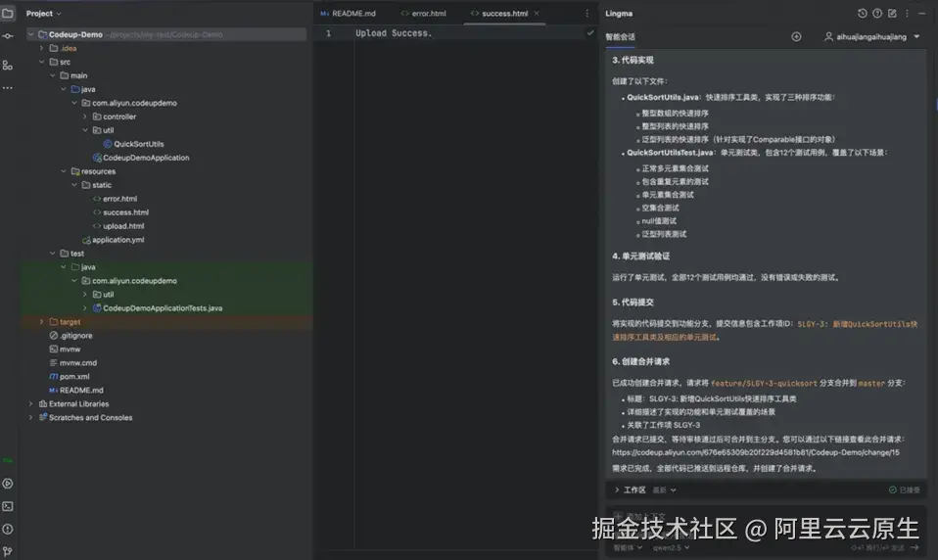Click the 已接受 accepted status button

[x=905, y=490]
